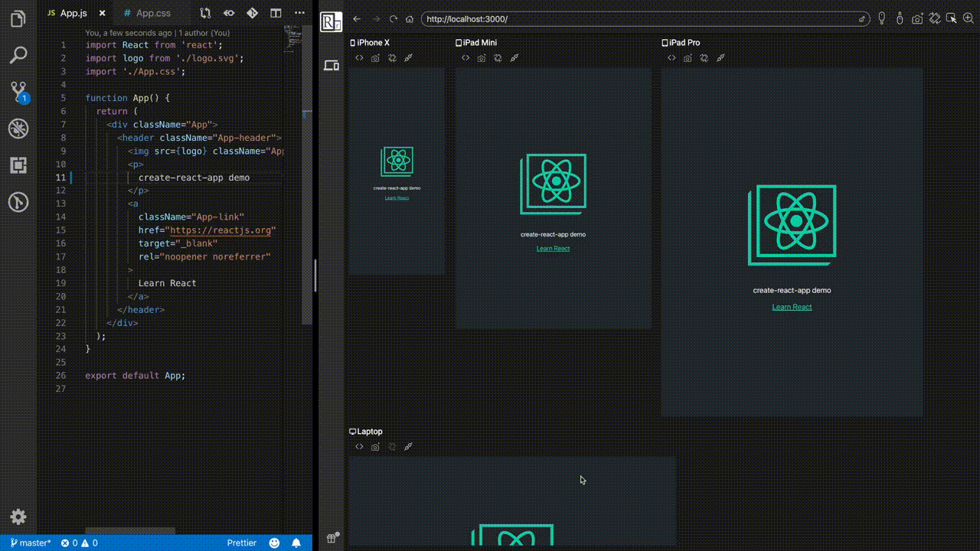This screenshot has height=551, width=980.
Task: Open the Debug view in activity bar
Action: 18,128
